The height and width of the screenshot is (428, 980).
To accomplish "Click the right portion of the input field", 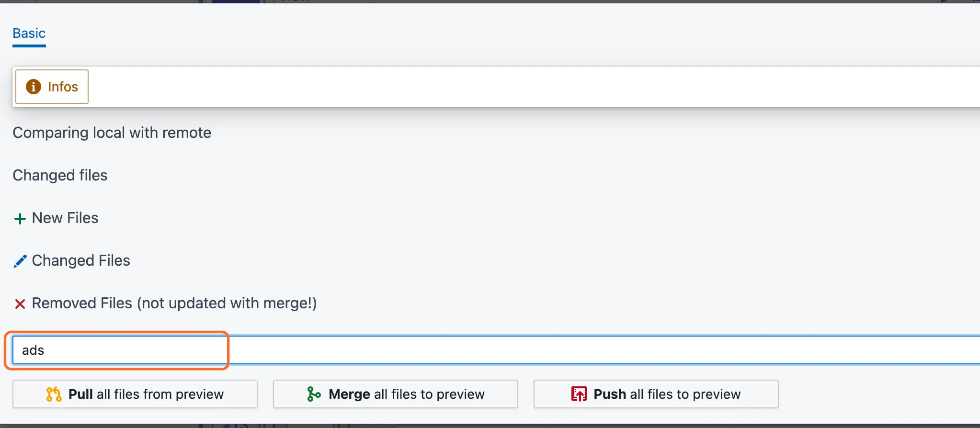I will pyautogui.click(x=718, y=350).
